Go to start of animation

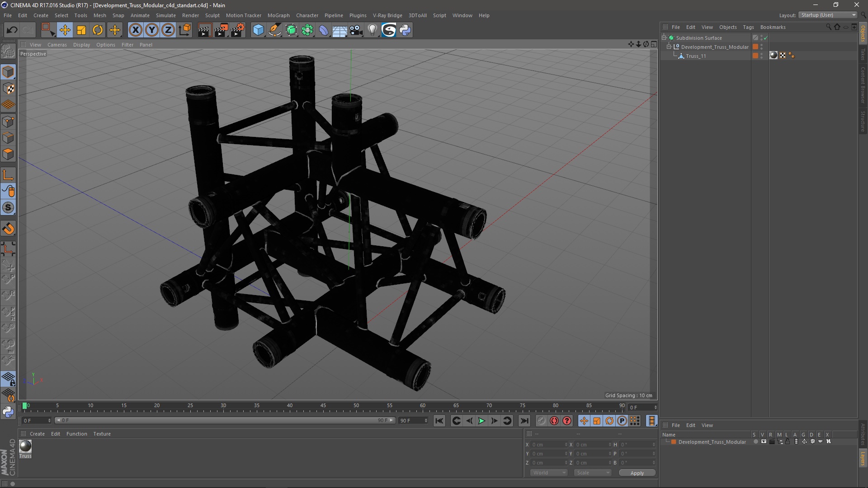[x=439, y=421]
